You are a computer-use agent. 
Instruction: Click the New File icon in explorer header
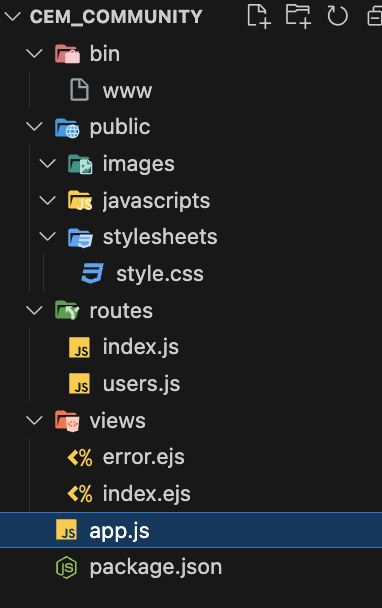259,16
